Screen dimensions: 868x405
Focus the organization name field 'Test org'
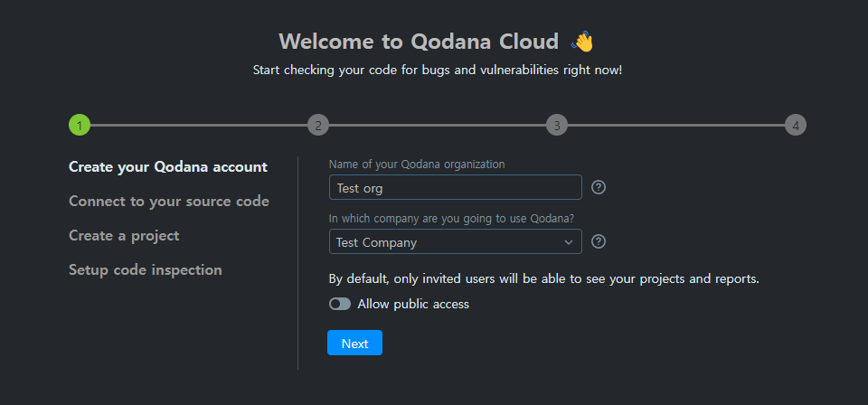[x=455, y=187]
